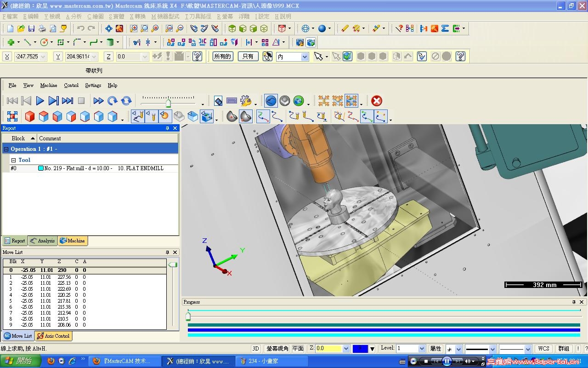This screenshot has width=588, height=368.
Task: Toggle the 3D mode status bar button
Action: [256, 349]
